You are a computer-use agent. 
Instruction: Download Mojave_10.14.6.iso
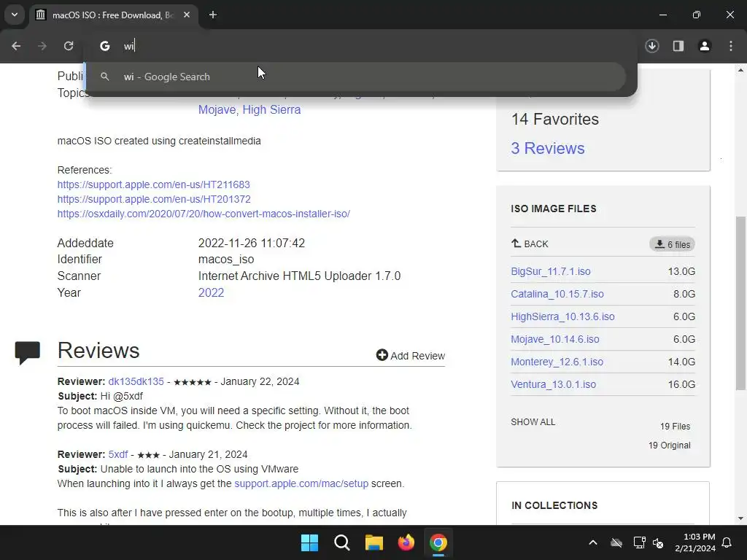[x=555, y=339]
